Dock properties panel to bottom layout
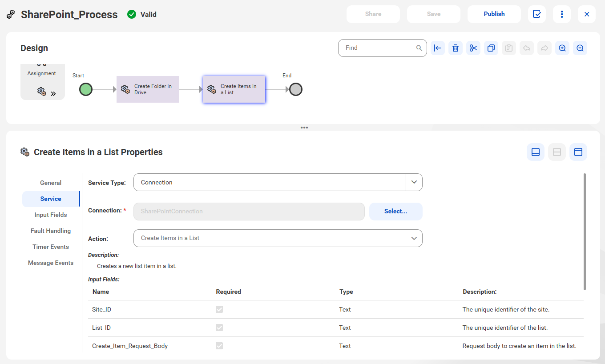Viewport: 605px width, 364px height. [536, 152]
